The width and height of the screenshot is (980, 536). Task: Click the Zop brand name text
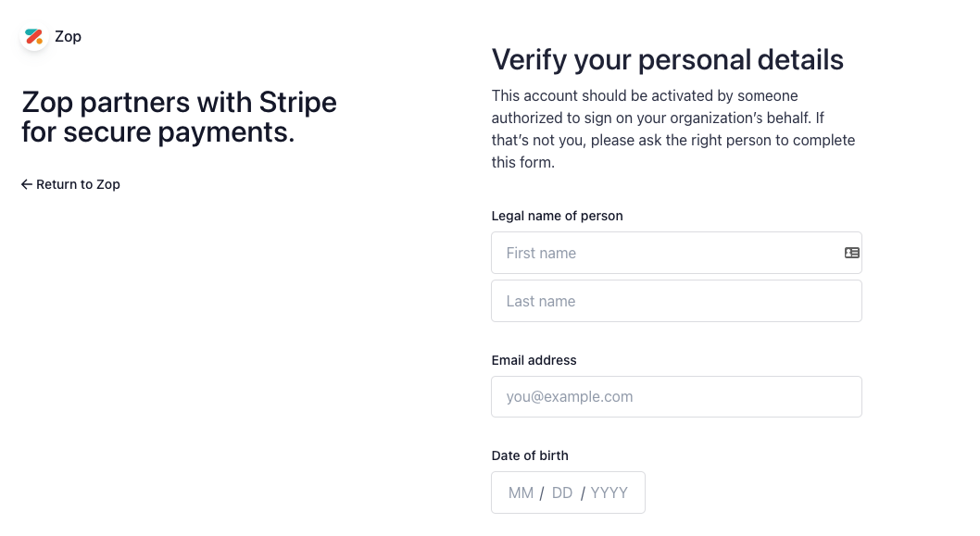[x=69, y=37]
